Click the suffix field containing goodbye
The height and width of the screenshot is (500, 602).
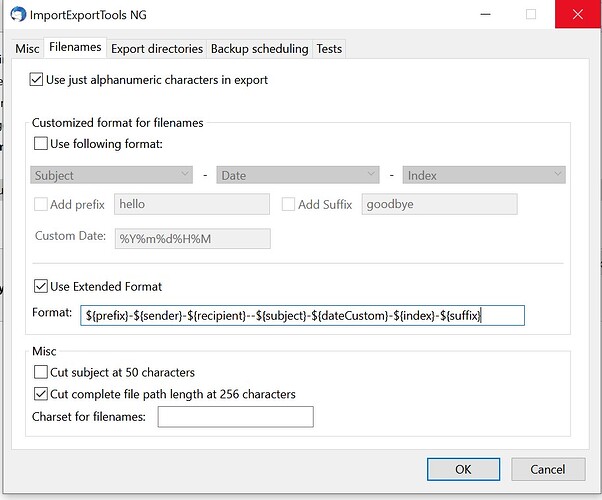point(440,204)
